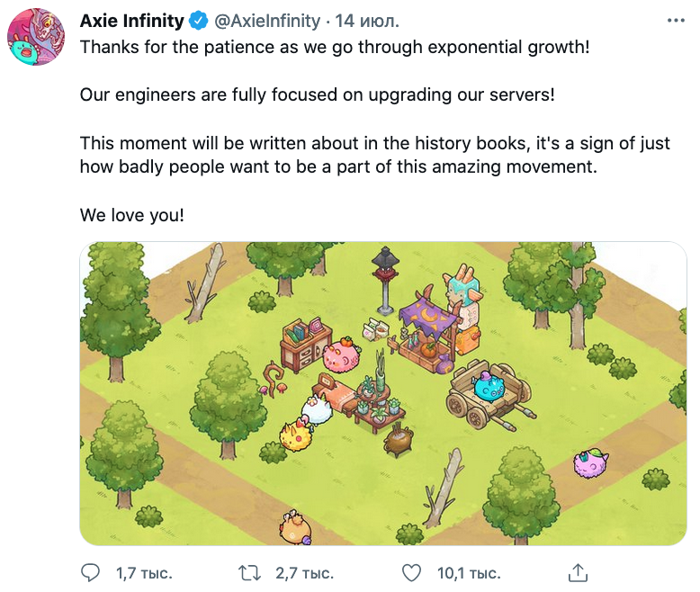Click the pink Axie near bookshelf
The image size is (700, 592).
[342, 355]
